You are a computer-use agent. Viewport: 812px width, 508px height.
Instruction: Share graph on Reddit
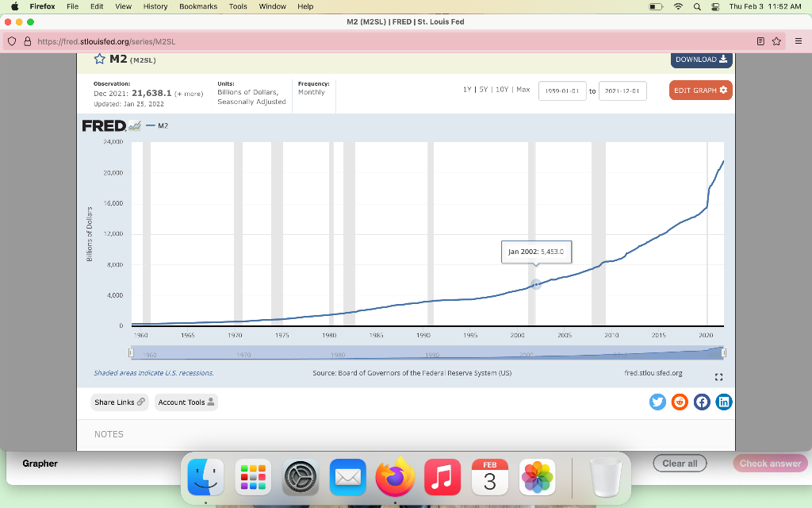click(680, 402)
